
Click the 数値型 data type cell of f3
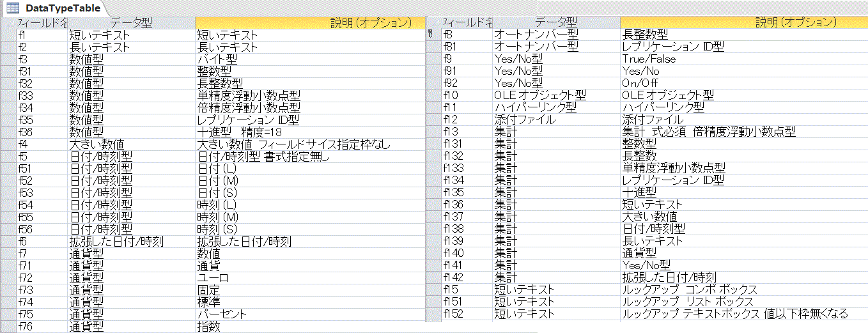pyautogui.click(x=132, y=59)
